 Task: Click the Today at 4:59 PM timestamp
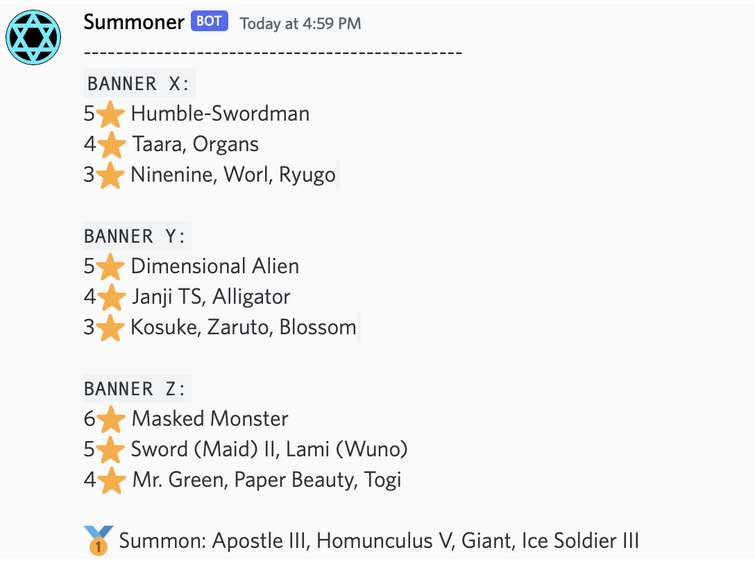(300, 23)
